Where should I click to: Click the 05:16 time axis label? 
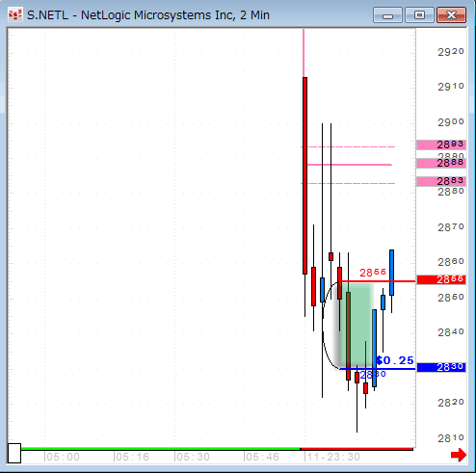[x=132, y=457]
